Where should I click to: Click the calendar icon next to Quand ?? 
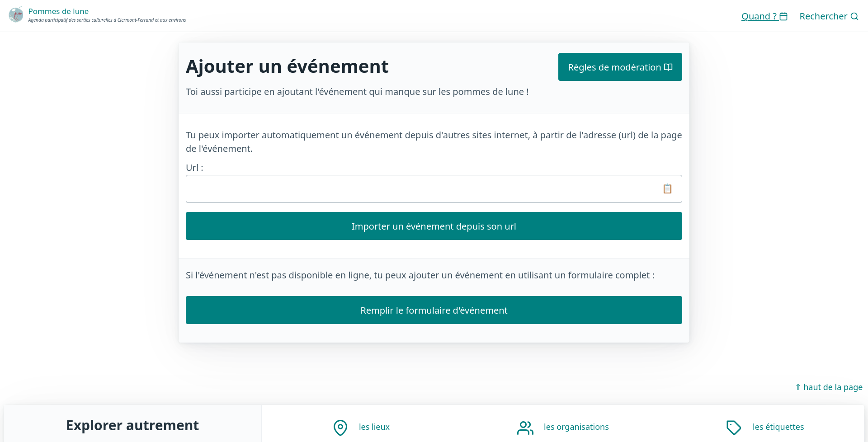[x=783, y=16]
